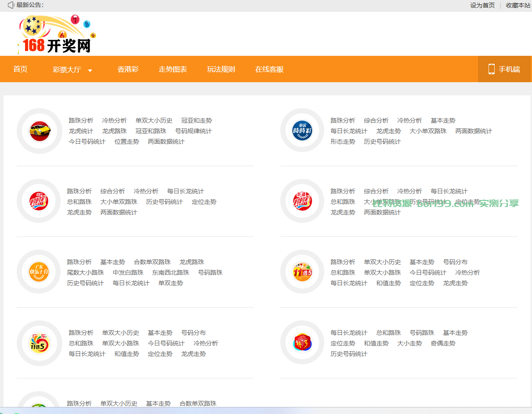Click the 收藏本站 link at top
This screenshot has height=414, width=532.
click(518, 5)
